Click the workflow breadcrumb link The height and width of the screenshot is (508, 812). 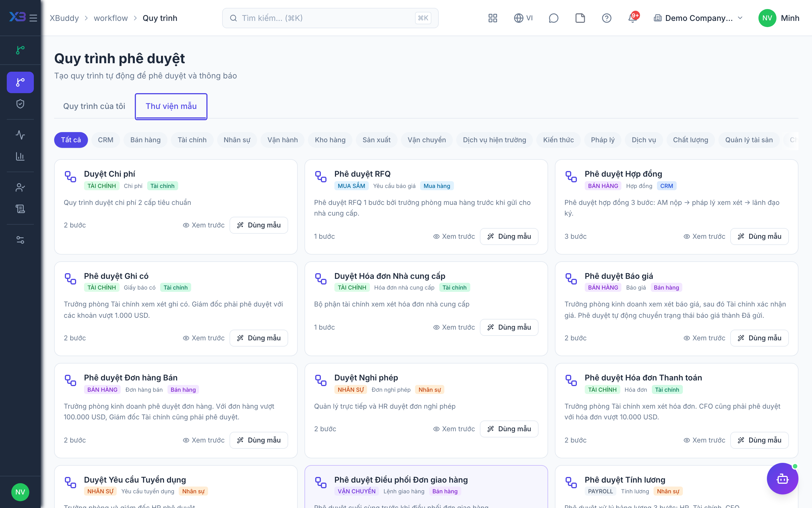pyautogui.click(x=111, y=18)
